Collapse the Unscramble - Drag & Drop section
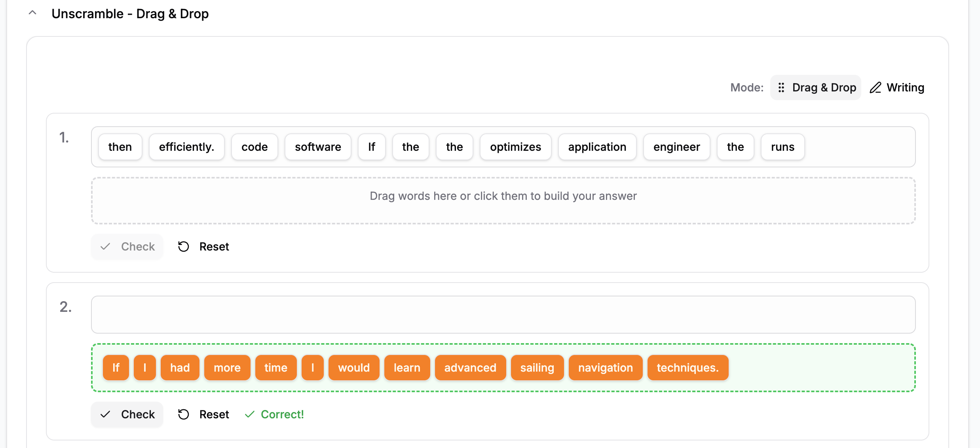 [x=32, y=13]
